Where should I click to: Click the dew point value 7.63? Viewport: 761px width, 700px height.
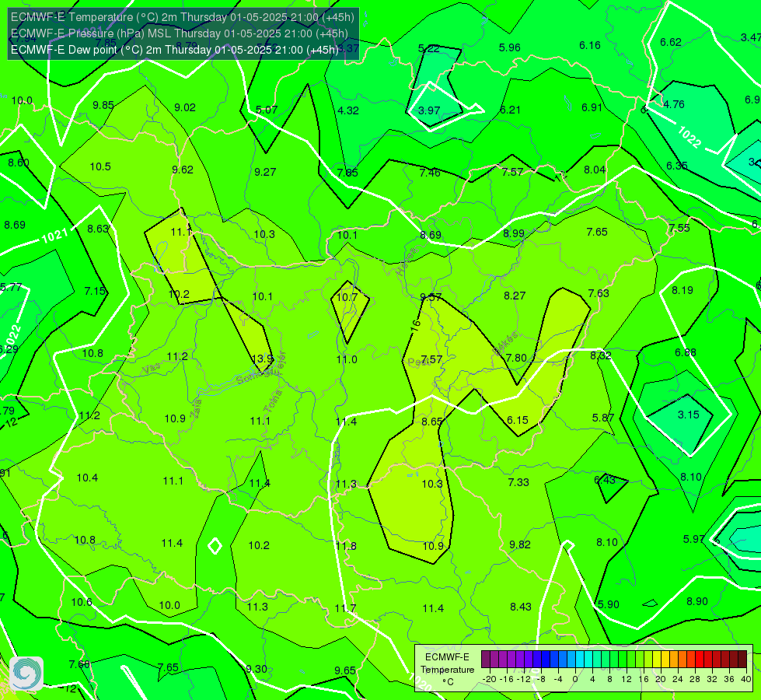[x=599, y=293]
